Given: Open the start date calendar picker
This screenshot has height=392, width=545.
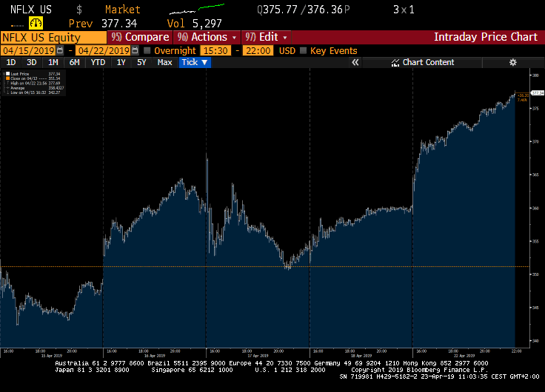Looking at the screenshot, I should 60,51.
